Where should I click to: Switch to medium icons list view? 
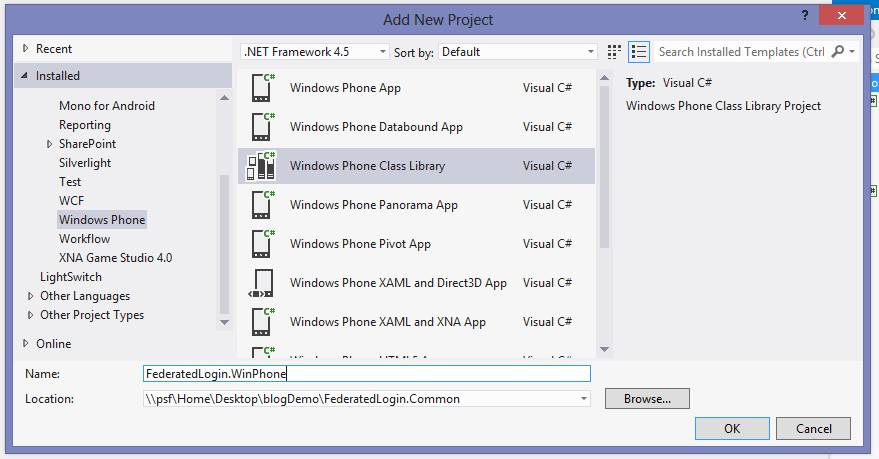tap(639, 52)
